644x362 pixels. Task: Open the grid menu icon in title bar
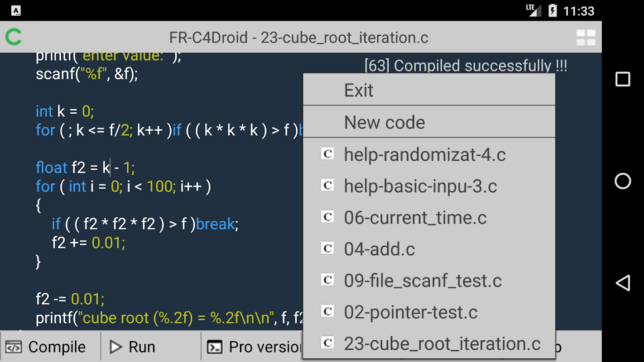coord(586,38)
